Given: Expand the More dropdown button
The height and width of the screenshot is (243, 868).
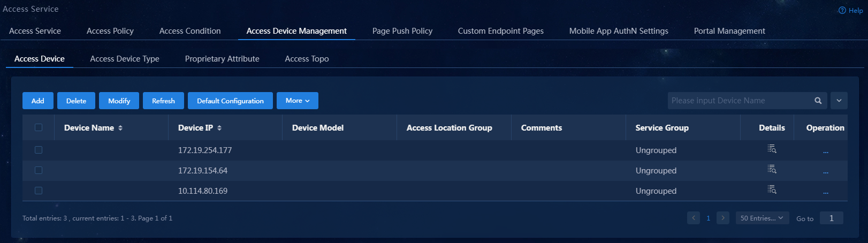Looking at the screenshot, I should (x=298, y=101).
